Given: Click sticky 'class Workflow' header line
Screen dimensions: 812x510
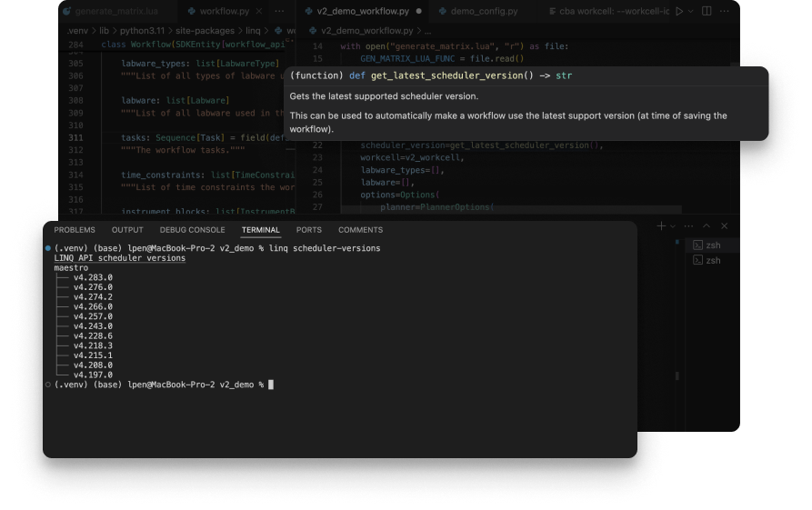Looking at the screenshot, I should [193, 45].
